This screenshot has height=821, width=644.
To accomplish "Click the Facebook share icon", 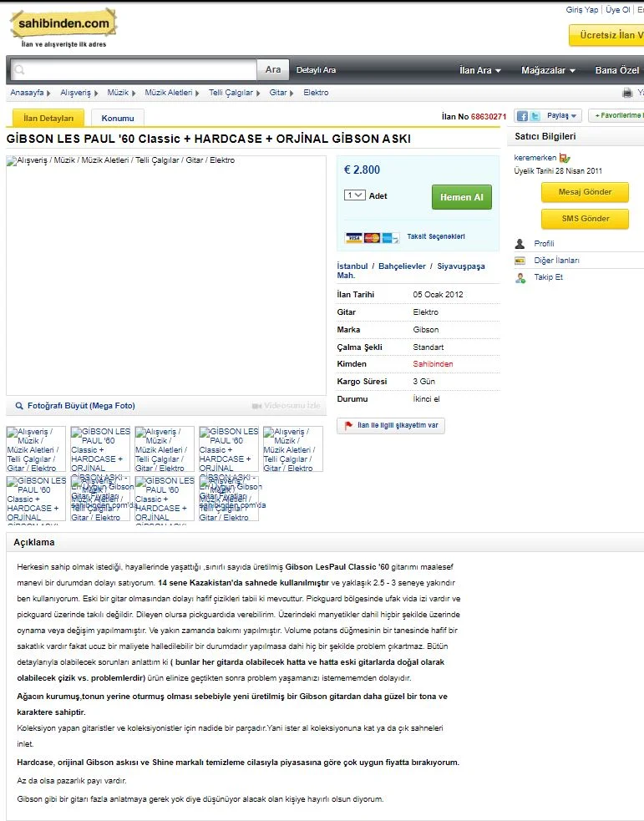I will click(x=521, y=117).
